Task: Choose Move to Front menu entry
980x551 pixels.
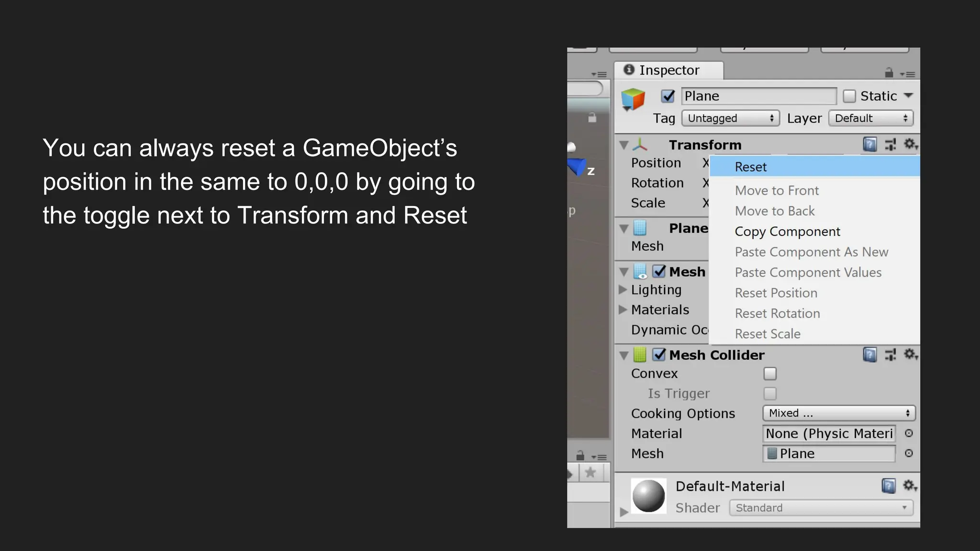Action: [814, 190]
